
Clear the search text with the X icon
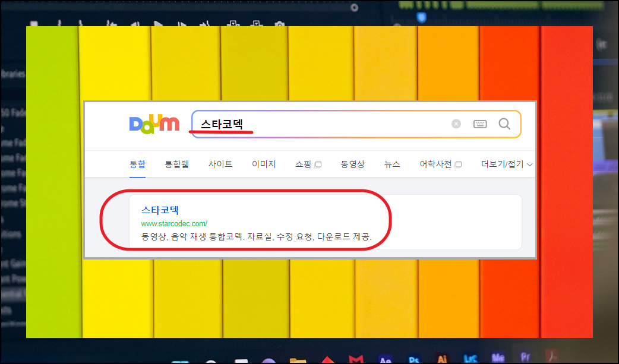pos(456,124)
